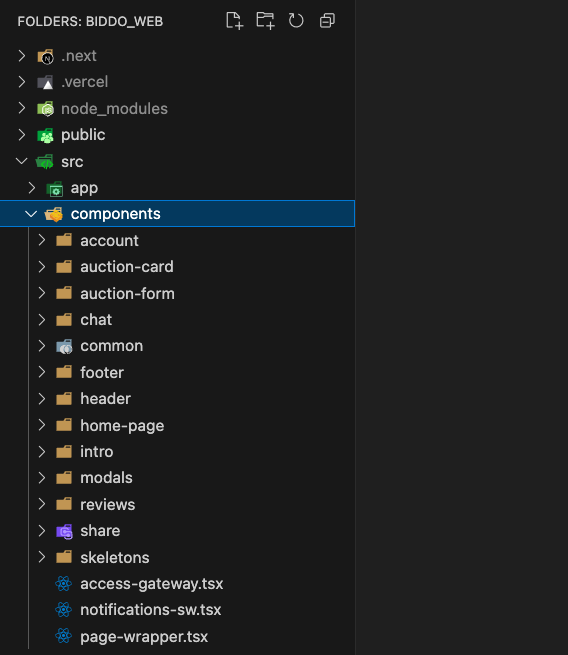The width and height of the screenshot is (568, 655).
Task: Collapse all folders in explorer
Action: [x=327, y=20]
